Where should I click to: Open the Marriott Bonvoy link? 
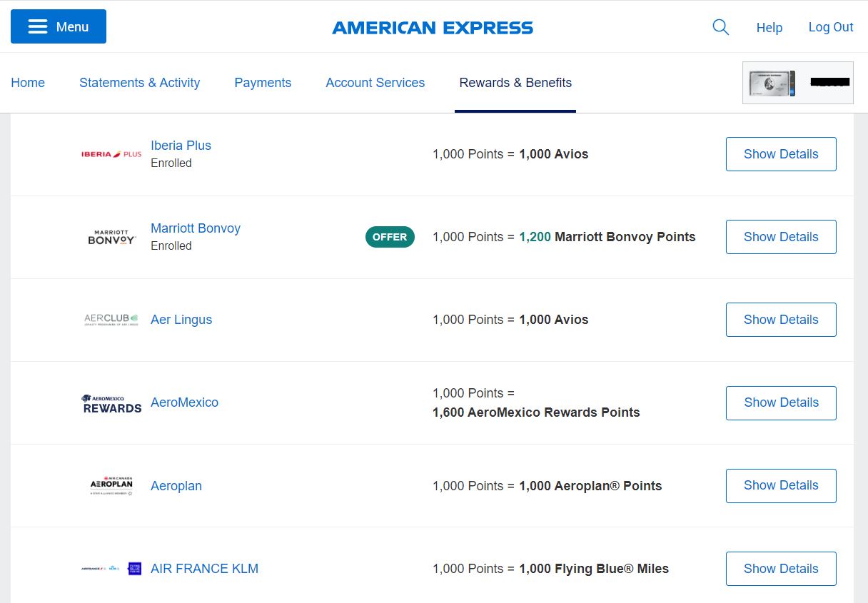pyautogui.click(x=196, y=228)
